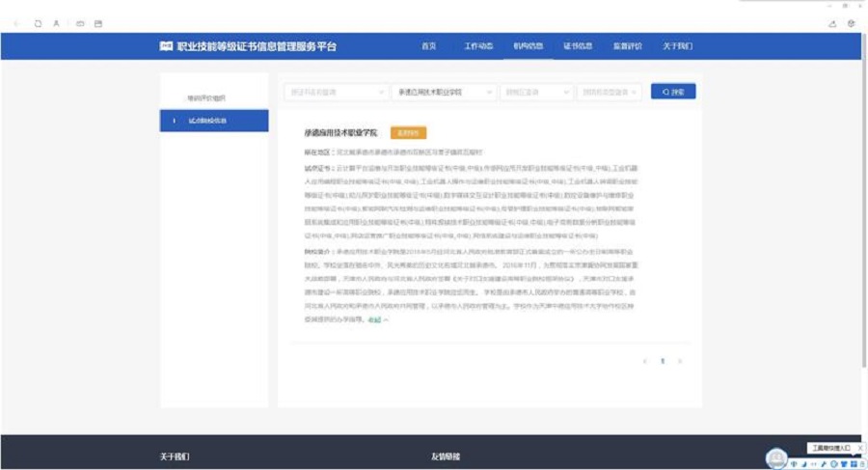Open the 首页 nav tab
The height and width of the screenshot is (470, 868).
tap(428, 46)
